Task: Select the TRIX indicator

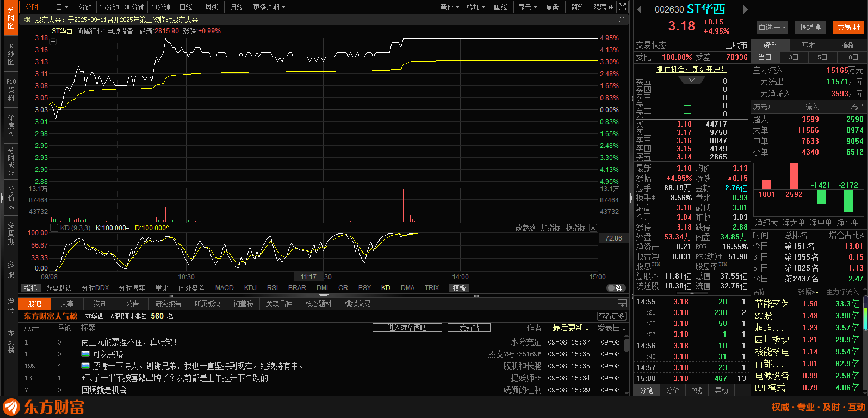Action: point(432,288)
